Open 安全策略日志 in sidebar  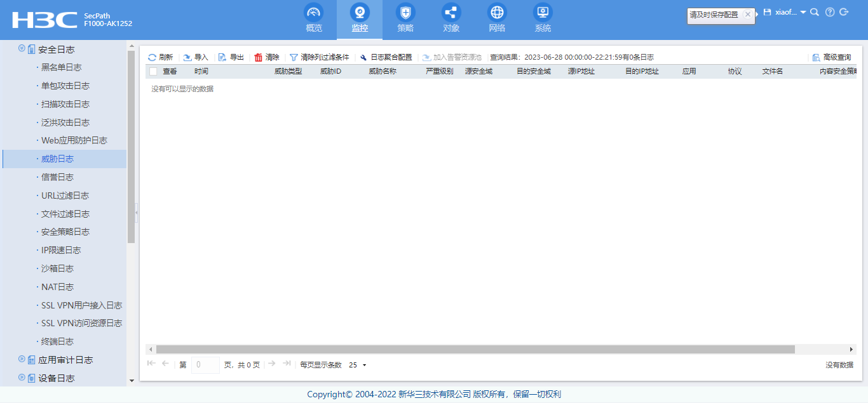[x=65, y=232]
